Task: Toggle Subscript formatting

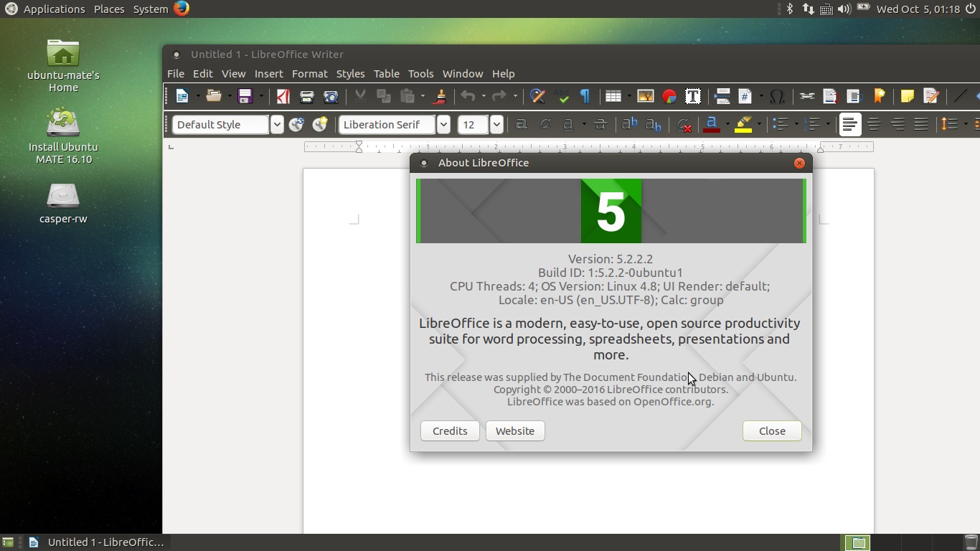Action: 653,124
